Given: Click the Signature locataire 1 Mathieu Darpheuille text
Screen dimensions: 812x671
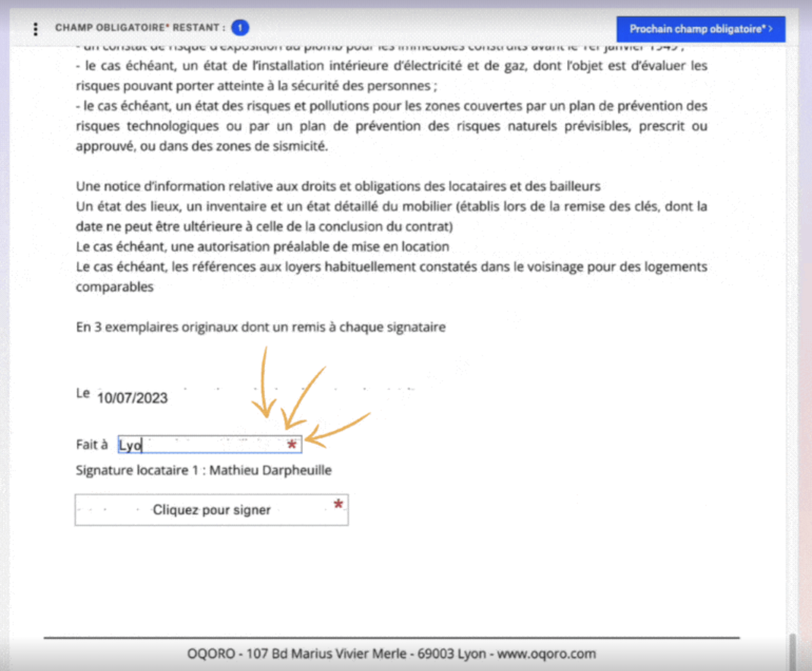Looking at the screenshot, I should (x=204, y=470).
